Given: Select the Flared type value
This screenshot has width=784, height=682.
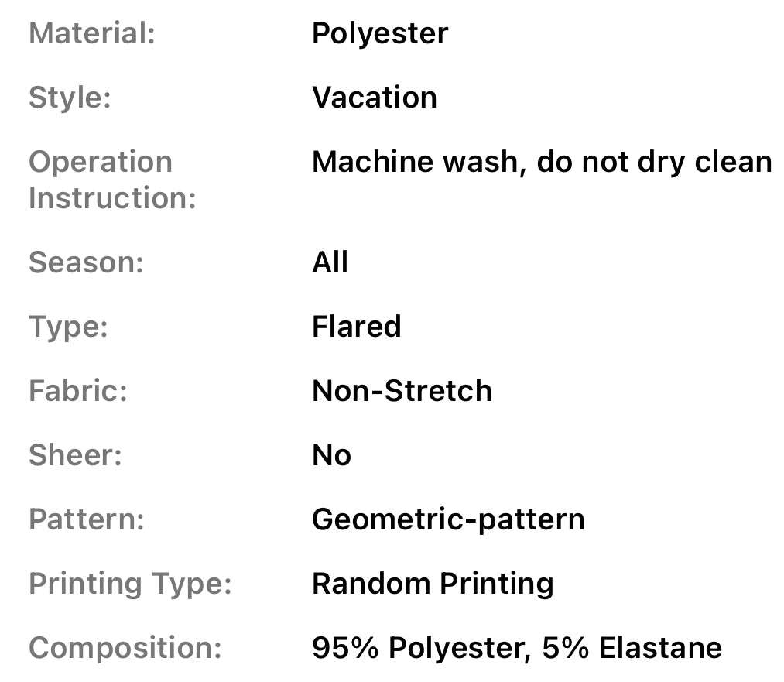Looking at the screenshot, I should coord(357,327).
